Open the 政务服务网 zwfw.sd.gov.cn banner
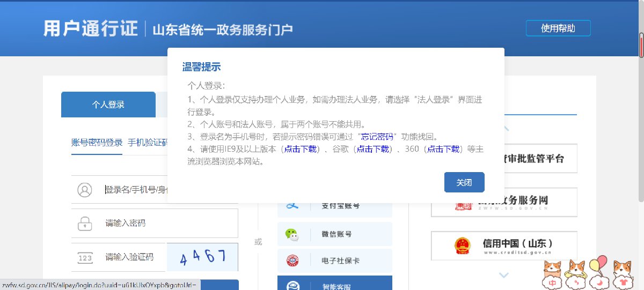Screen dimensions: 644x290 point(504,202)
